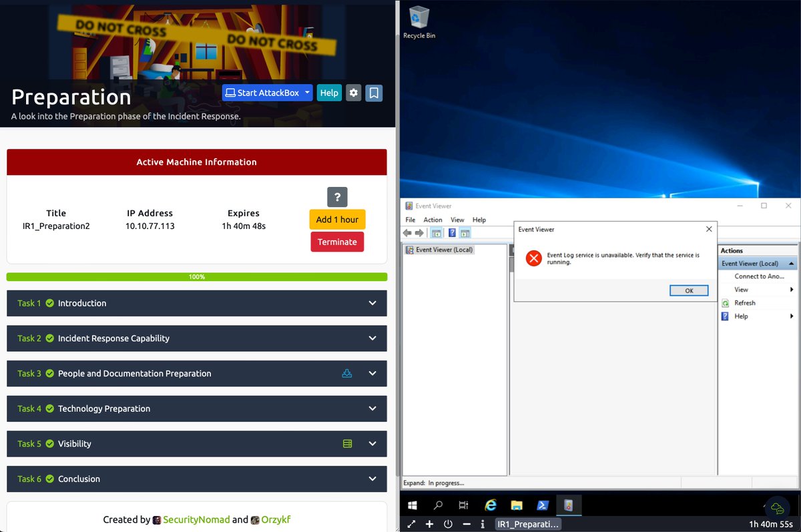Toggle Show/Hide Console Tree toolbar icon
The image size is (801, 532).
436,233
